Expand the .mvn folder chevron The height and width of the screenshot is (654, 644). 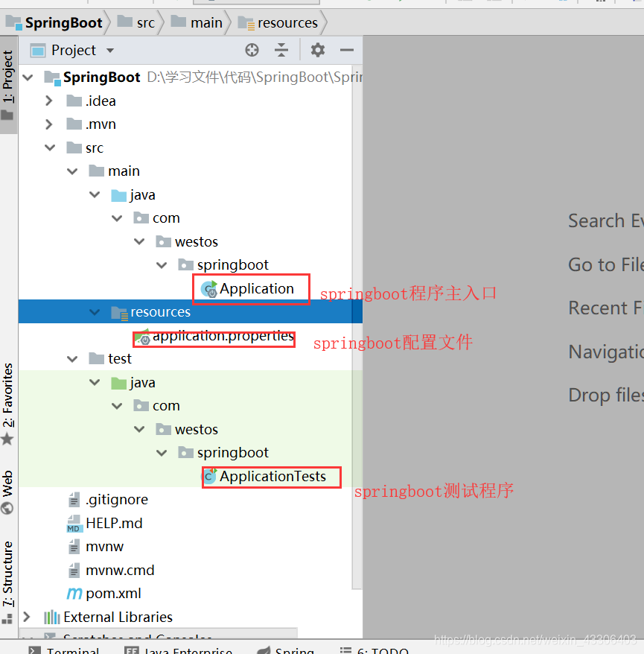click(49, 124)
